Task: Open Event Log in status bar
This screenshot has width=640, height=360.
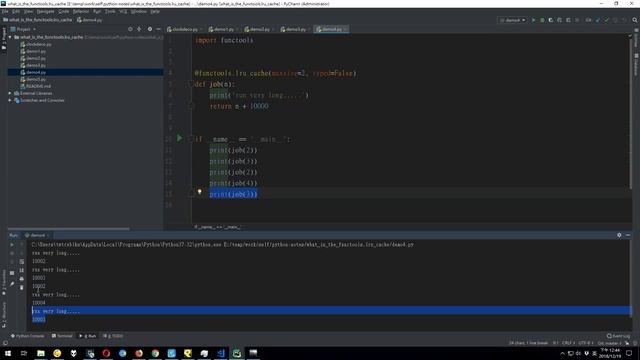Action: coord(618,336)
